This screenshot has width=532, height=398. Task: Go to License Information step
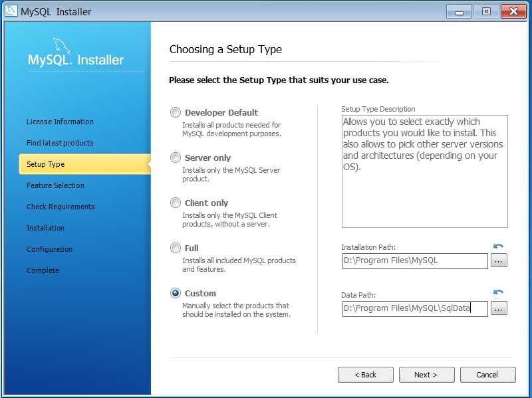[x=60, y=122]
